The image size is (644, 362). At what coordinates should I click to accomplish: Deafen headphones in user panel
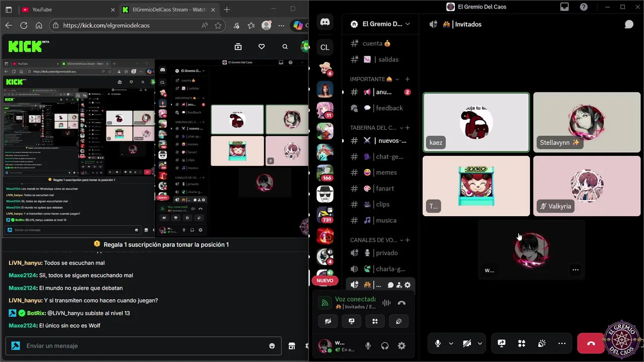click(x=385, y=345)
